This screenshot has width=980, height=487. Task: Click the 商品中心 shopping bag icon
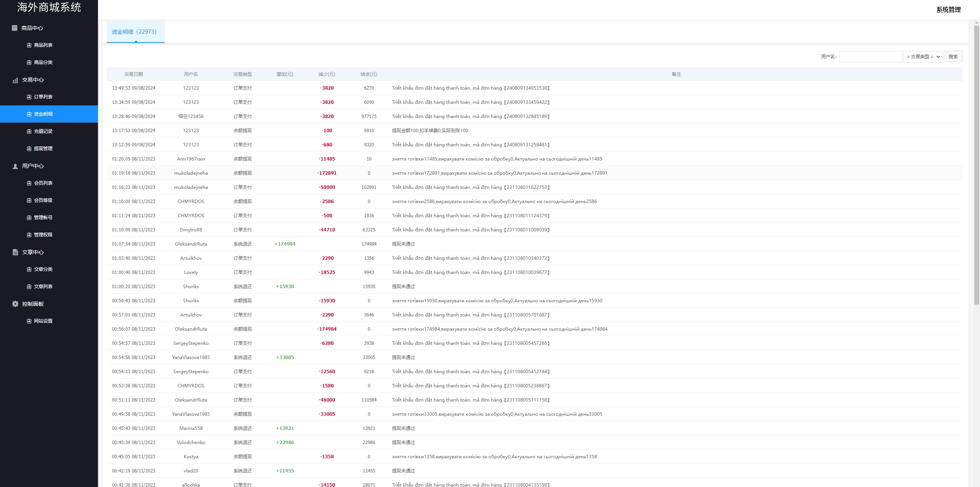[x=15, y=28]
